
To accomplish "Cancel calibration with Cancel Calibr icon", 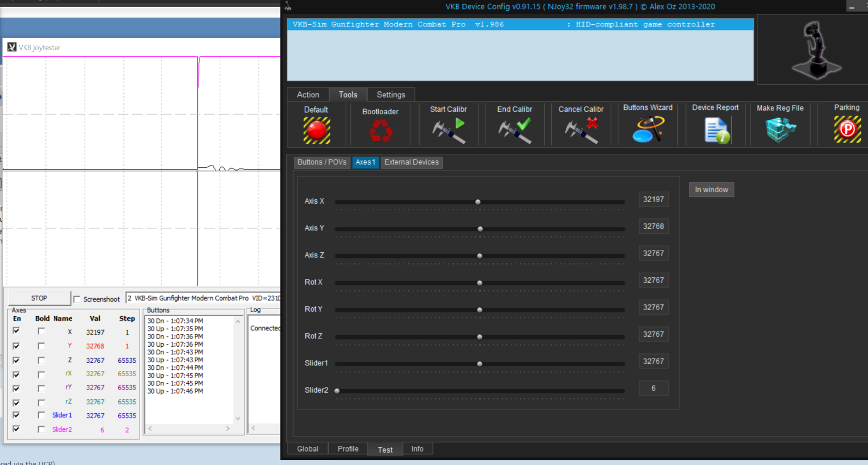I will click(x=581, y=131).
